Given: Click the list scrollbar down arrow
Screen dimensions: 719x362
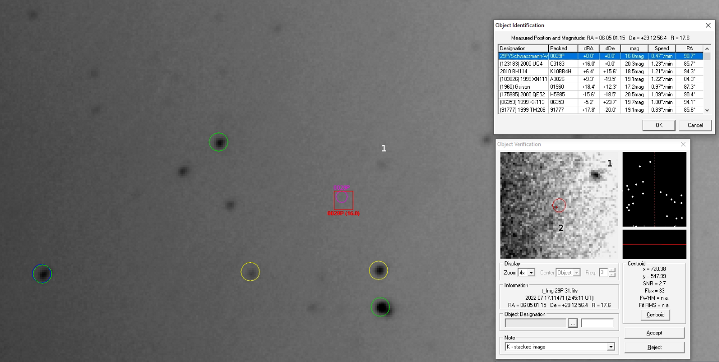Looking at the screenshot, I should click(x=707, y=110).
